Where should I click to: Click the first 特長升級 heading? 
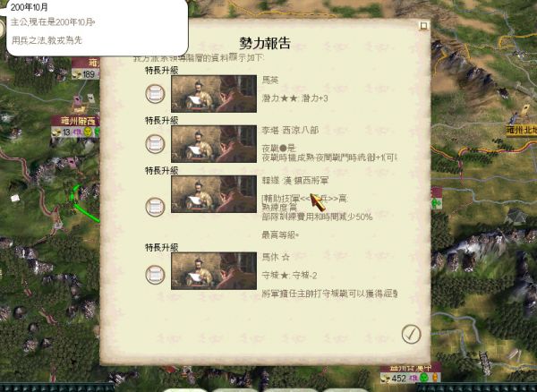(162, 70)
